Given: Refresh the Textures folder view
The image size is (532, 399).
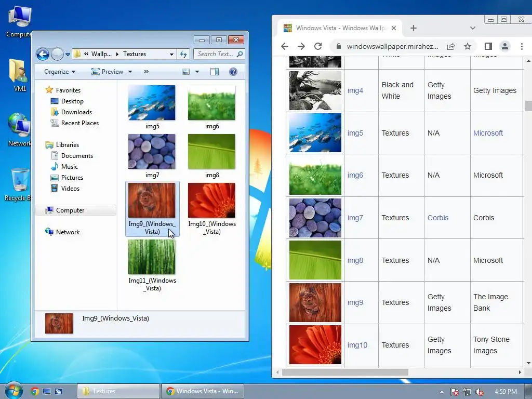Looking at the screenshot, I should pyautogui.click(x=183, y=54).
